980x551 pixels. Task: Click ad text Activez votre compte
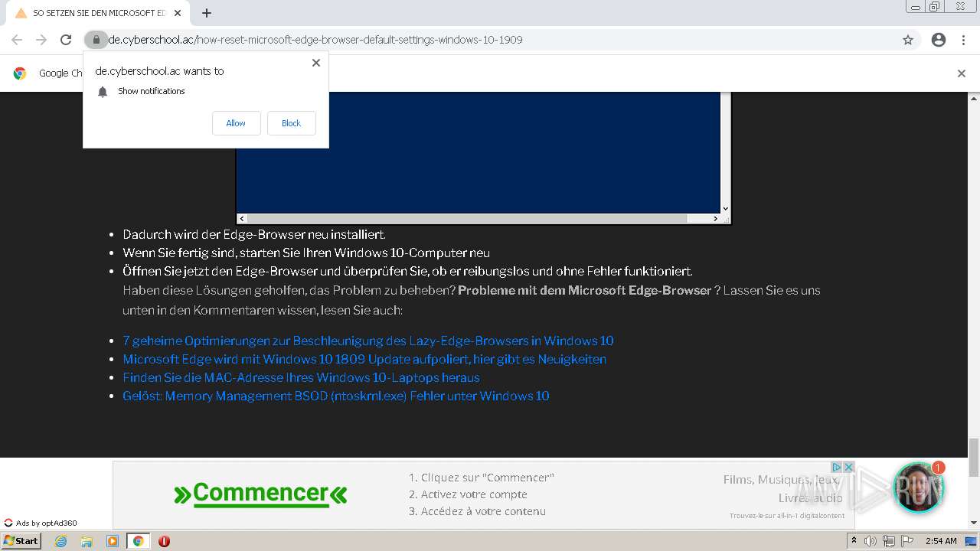468,494
